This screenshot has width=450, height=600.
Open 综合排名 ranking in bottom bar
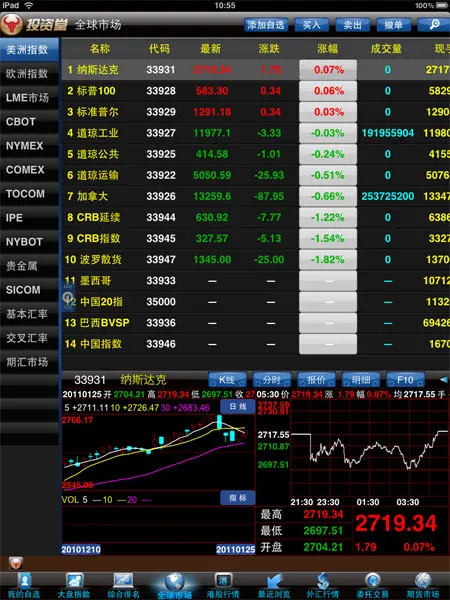coord(123,586)
